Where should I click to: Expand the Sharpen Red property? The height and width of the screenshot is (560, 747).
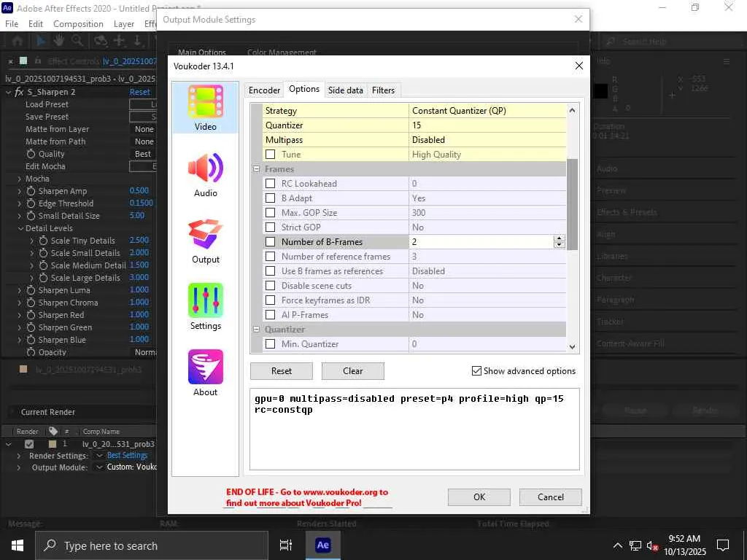[x=20, y=315]
